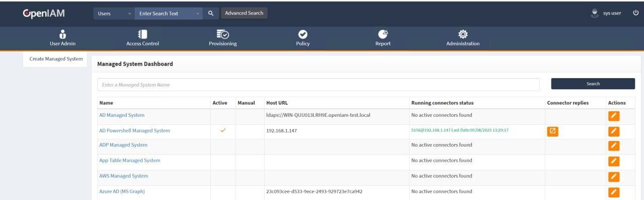The width and height of the screenshot is (644, 200).
Task: Open the AWS Managed System link
Action: click(124, 176)
